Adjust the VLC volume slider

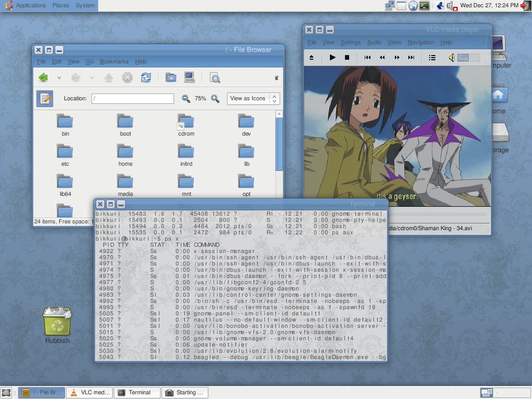coord(469,58)
